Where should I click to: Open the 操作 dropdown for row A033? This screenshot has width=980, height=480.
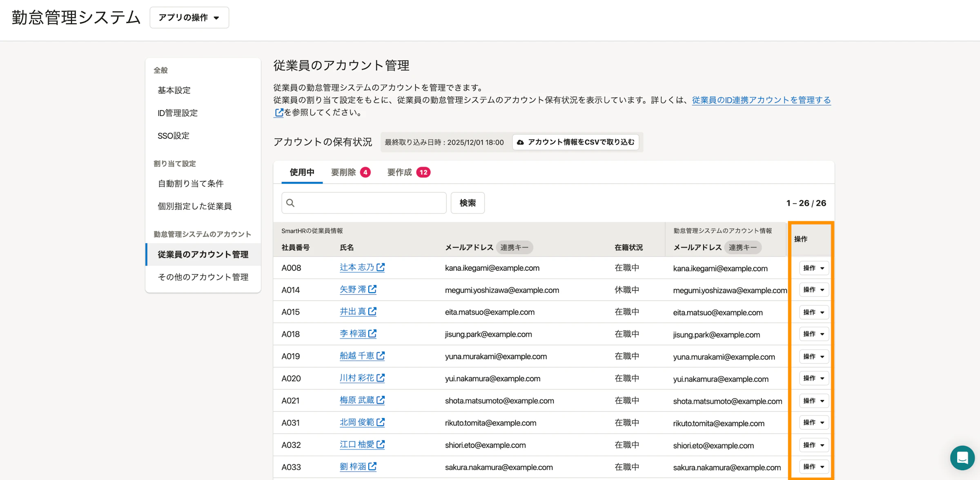tap(813, 467)
